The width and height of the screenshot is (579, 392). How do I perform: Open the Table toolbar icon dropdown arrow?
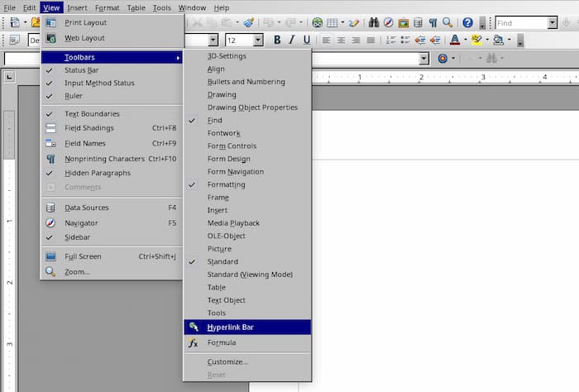(342, 22)
